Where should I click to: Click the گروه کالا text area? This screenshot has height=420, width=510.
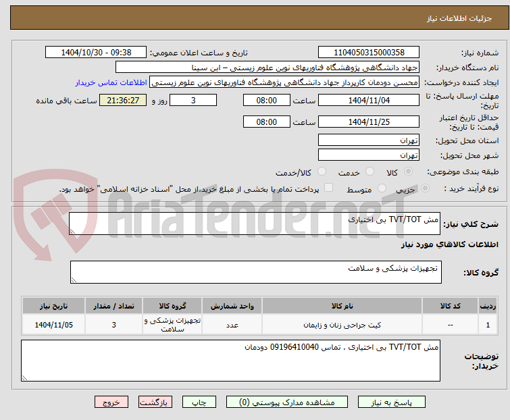click(x=255, y=272)
